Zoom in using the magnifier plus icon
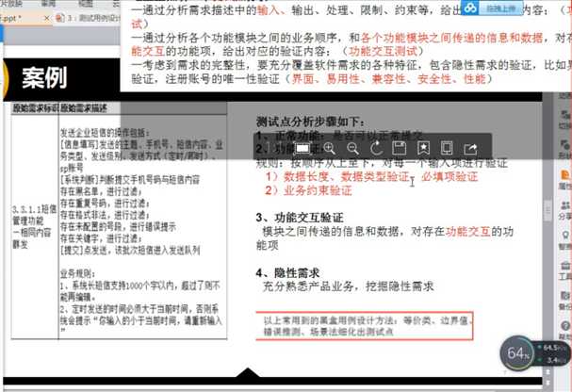This screenshot has width=572, height=392. [x=329, y=148]
